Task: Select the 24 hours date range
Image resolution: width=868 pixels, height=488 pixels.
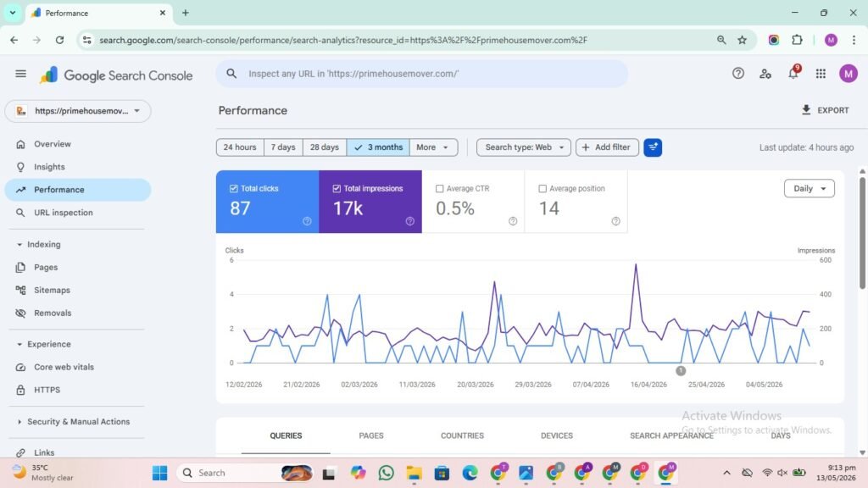Action: [x=240, y=147]
